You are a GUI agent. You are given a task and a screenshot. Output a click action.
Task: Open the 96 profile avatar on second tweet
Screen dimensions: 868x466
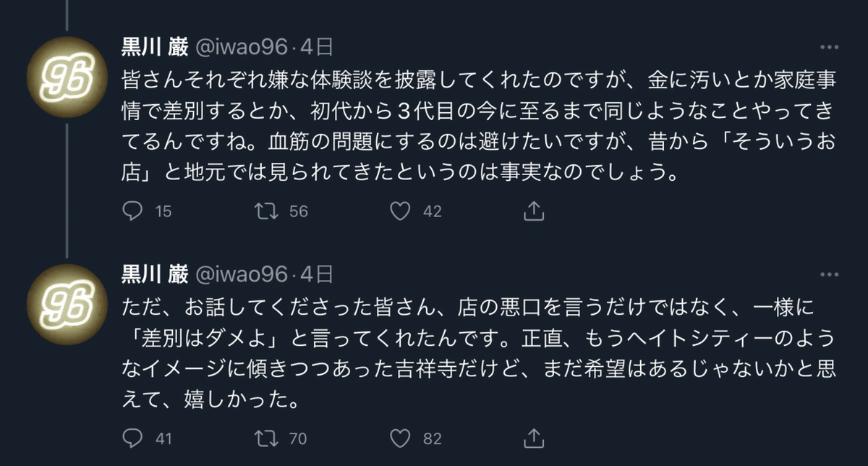click(67, 302)
